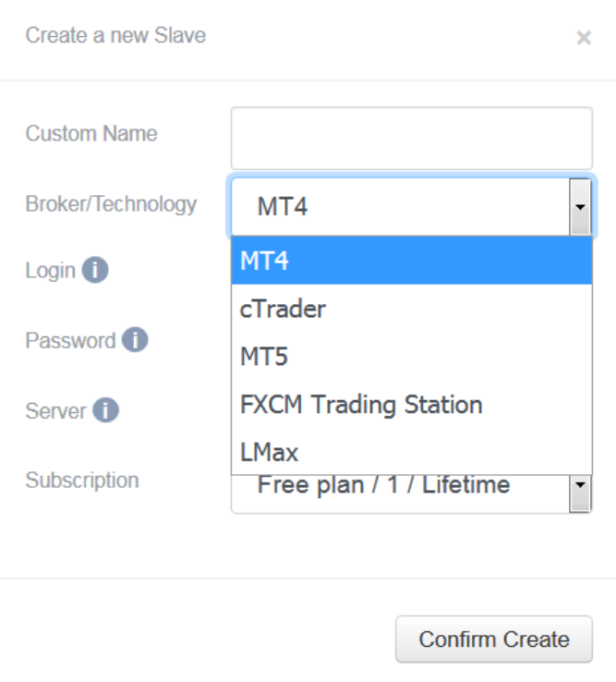The image size is (616, 682).
Task: Close the Create a new Slave dialog
Action: pyautogui.click(x=584, y=38)
